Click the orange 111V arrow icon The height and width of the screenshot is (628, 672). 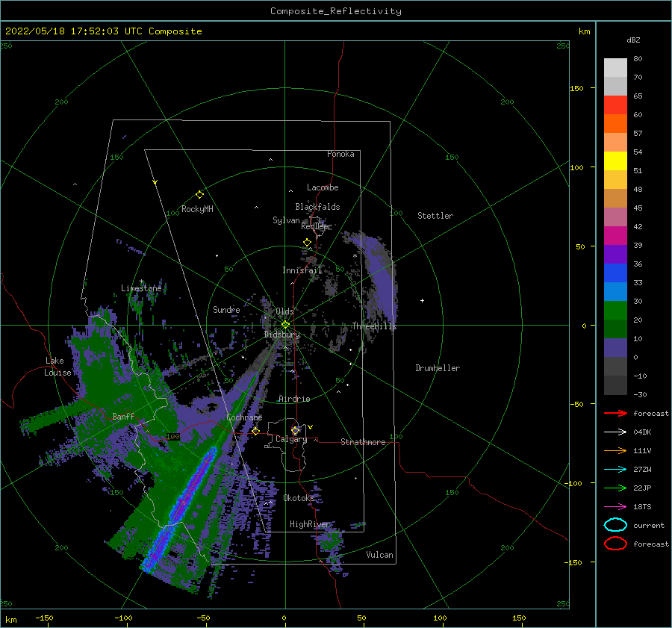[x=615, y=450]
